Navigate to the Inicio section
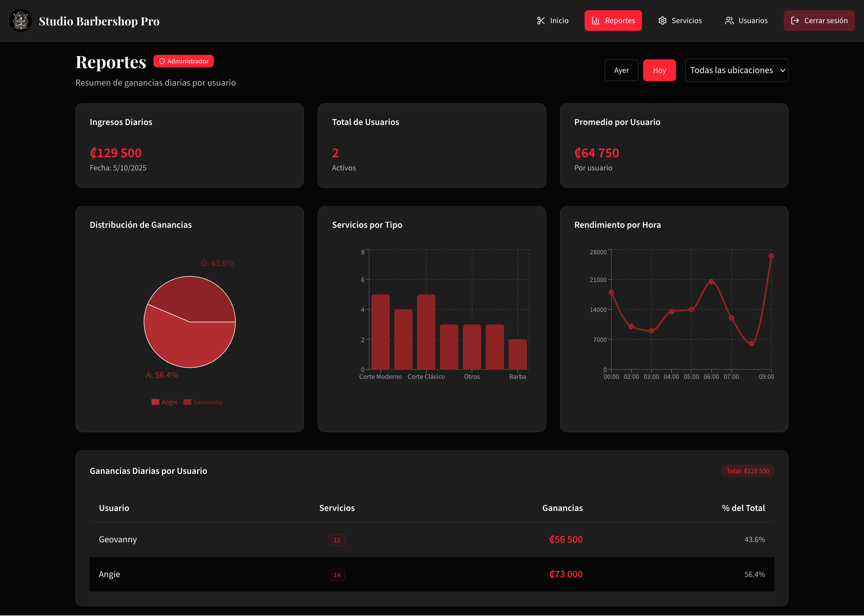 click(x=553, y=21)
